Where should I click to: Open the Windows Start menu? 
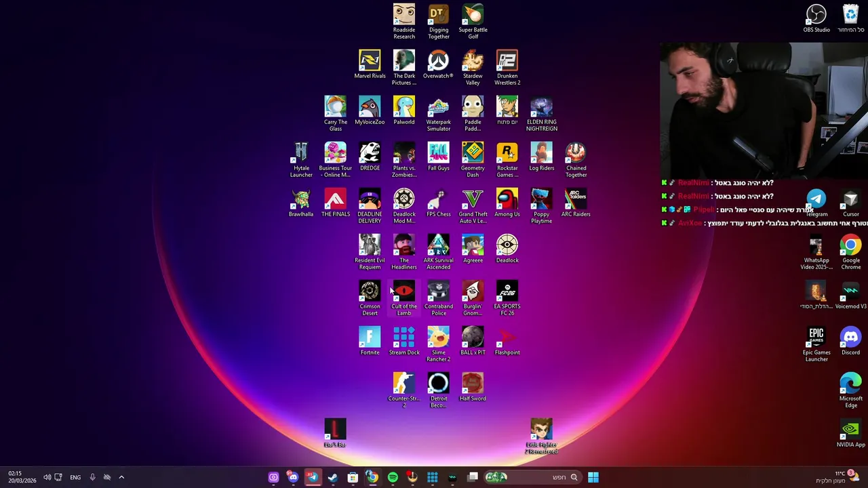pyautogui.click(x=593, y=477)
